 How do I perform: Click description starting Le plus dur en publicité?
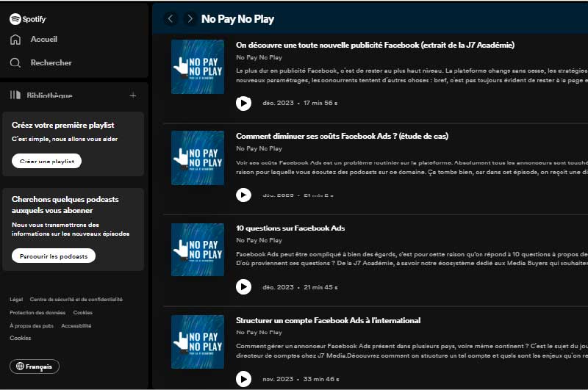coord(412,76)
